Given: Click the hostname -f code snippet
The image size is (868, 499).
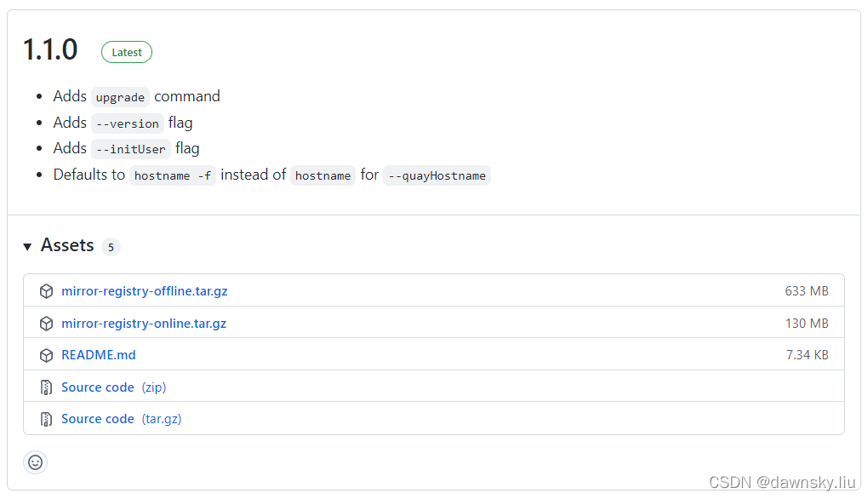Looking at the screenshot, I should (173, 175).
